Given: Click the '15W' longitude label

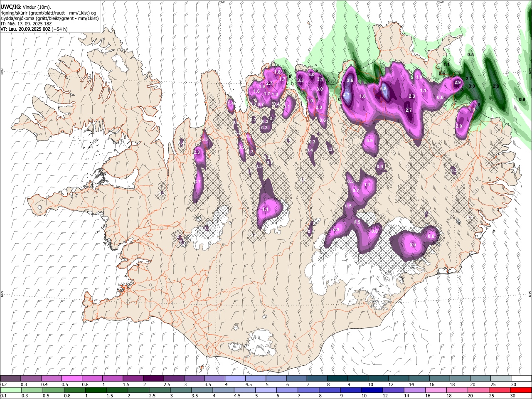Looking at the screenshot, I should pyautogui.click(x=440, y=2).
